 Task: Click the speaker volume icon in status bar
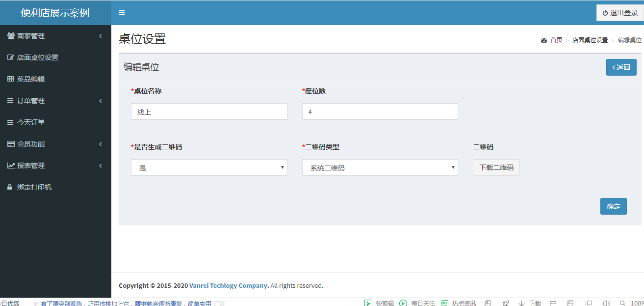607,303
